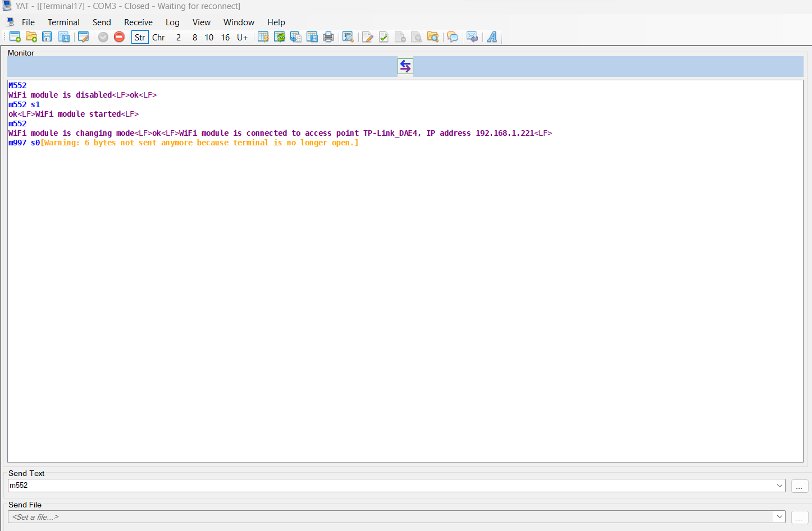
Task: Click the Auto Action envelope arrow icon
Action: 472,37
